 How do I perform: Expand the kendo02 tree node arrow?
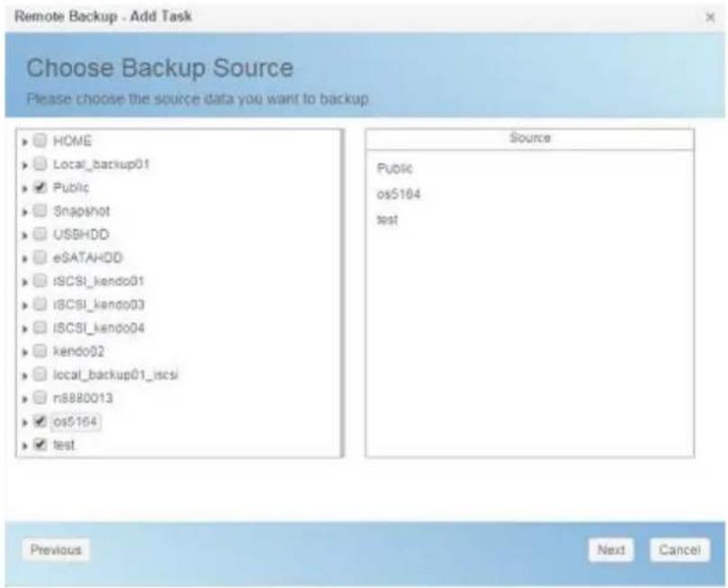tap(25, 352)
